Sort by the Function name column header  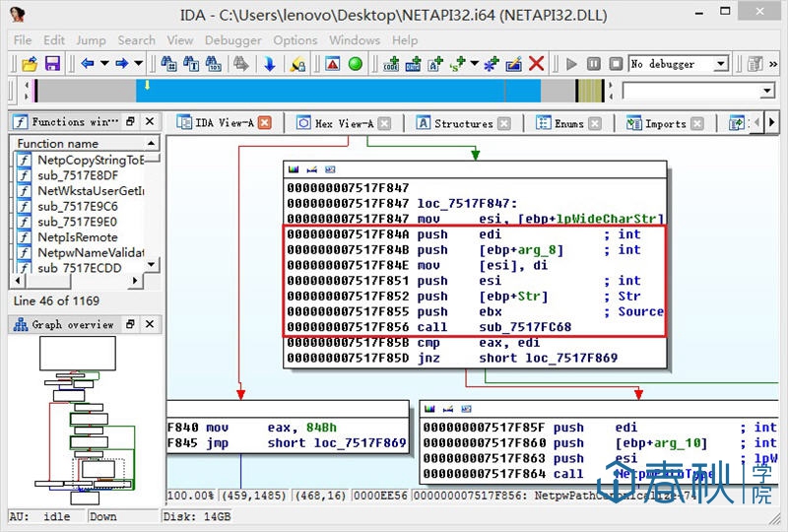point(84,143)
